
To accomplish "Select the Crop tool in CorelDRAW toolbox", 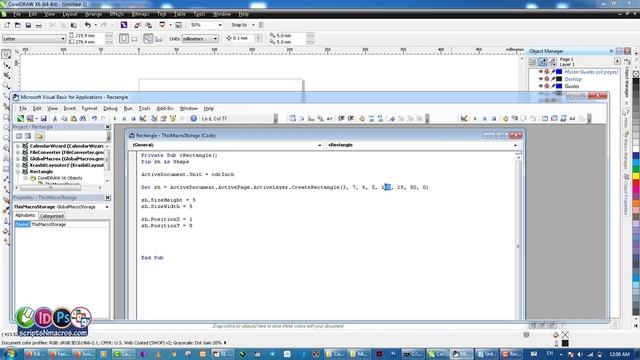I will (7, 76).
